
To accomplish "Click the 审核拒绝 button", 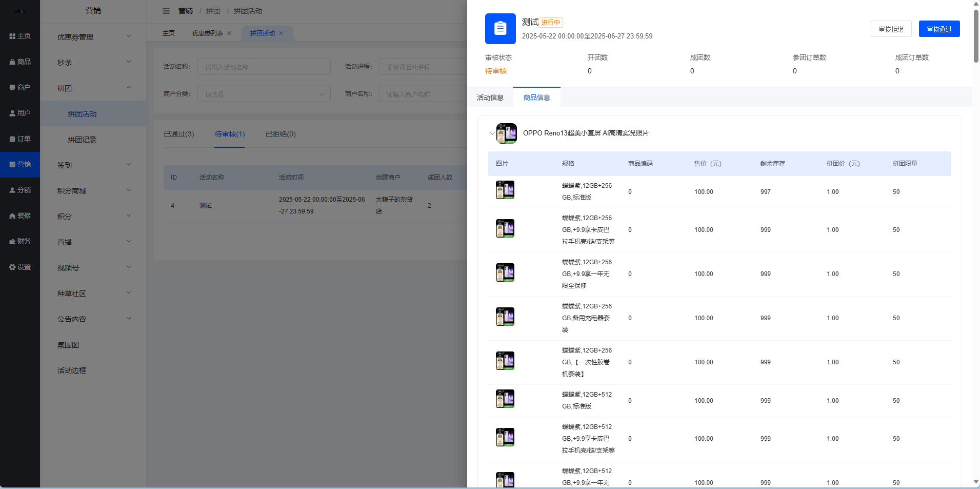I will coord(891,29).
